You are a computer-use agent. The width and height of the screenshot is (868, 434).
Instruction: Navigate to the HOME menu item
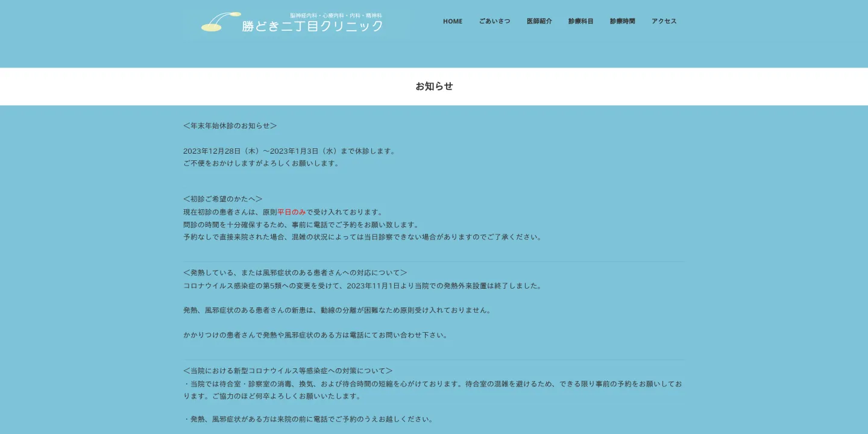click(452, 21)
